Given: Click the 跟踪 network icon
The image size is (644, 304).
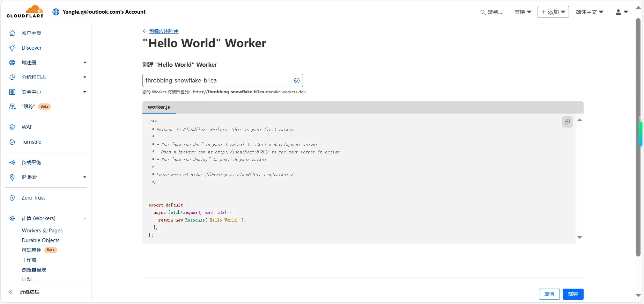Looking at the screenshot, I should coord(12,107).
